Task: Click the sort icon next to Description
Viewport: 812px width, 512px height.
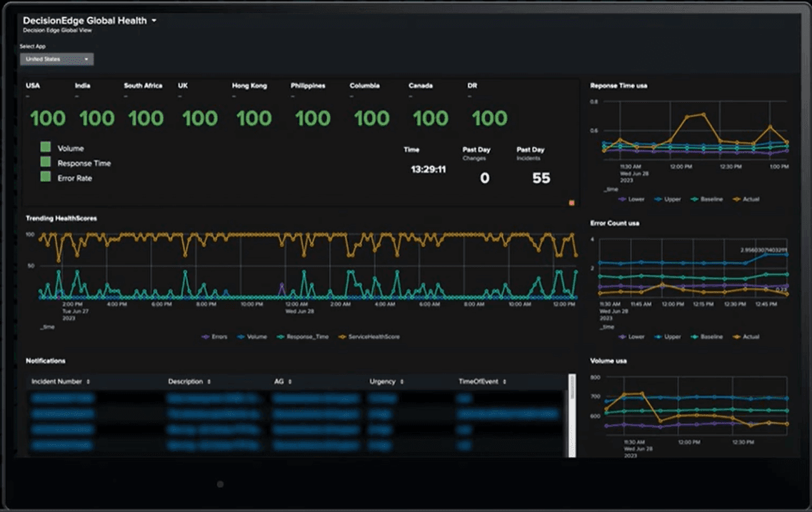Action: pyautogui.click(x=209, y=382)
